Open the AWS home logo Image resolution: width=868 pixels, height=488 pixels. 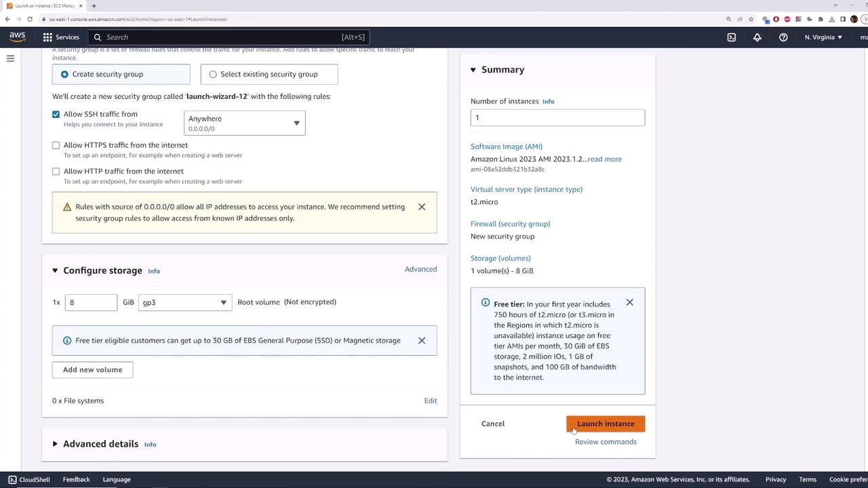coord(18,37)
